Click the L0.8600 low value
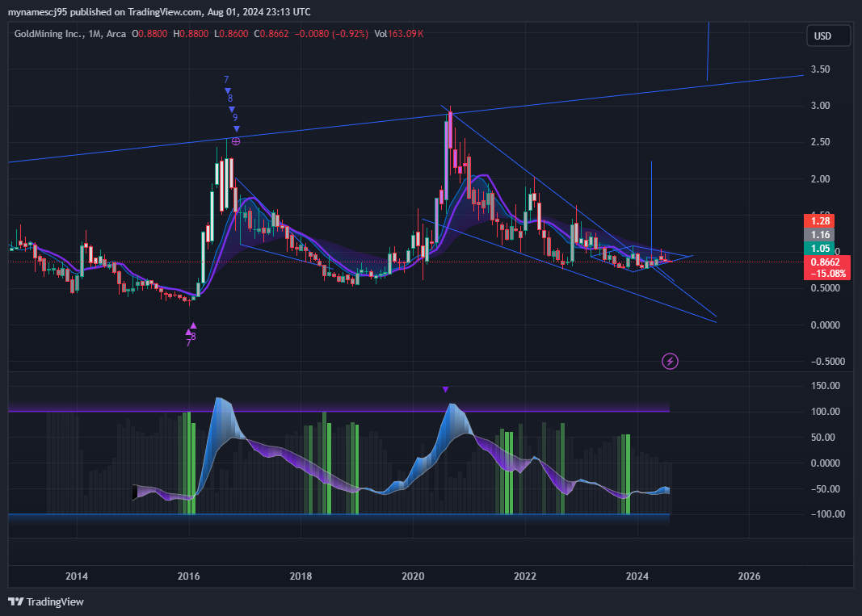This screenshot has width=862, height=616. (x=230, y=34)
